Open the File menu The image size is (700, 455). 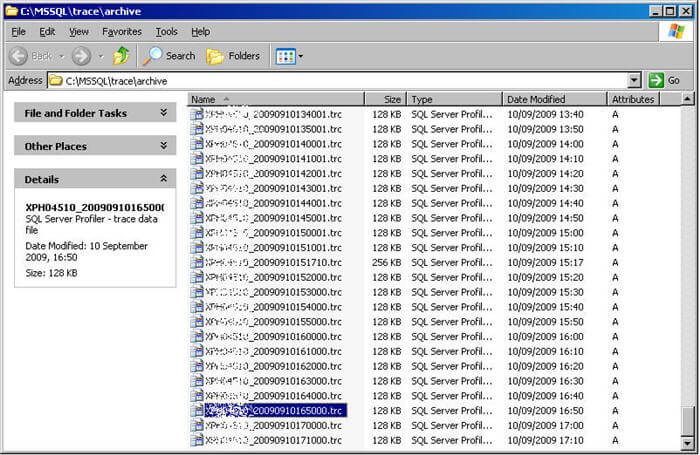[18, 32]
